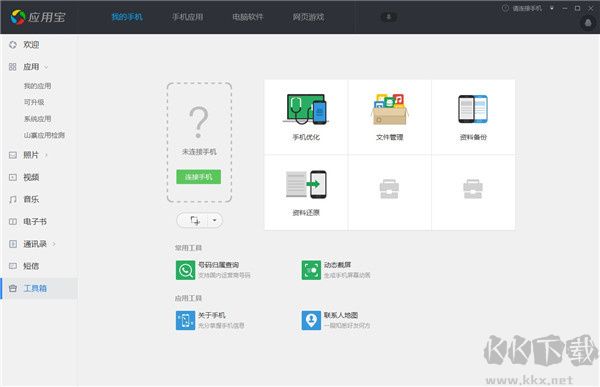Open the screenshot options dropdown arrow

214,220
